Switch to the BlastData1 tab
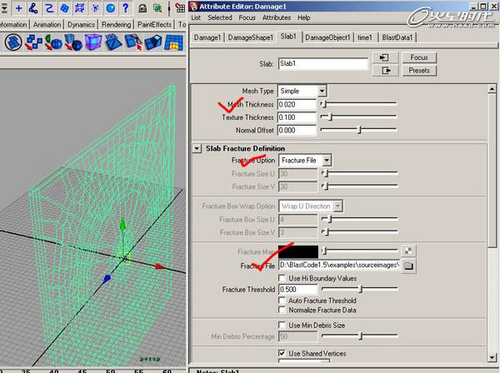The height and width of the screenshot is (373, 500). pos(397,37)
